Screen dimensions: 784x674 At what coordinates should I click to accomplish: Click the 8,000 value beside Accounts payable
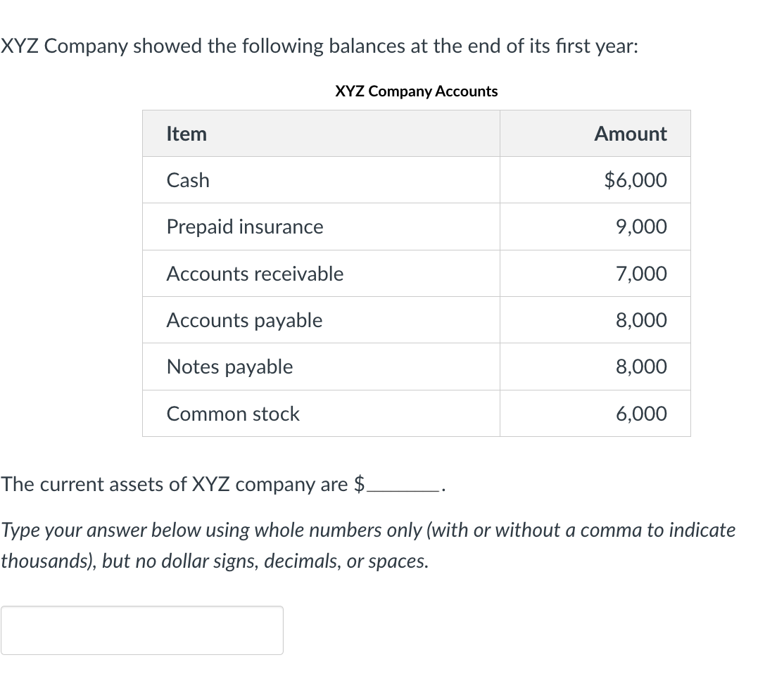[642, 320]
